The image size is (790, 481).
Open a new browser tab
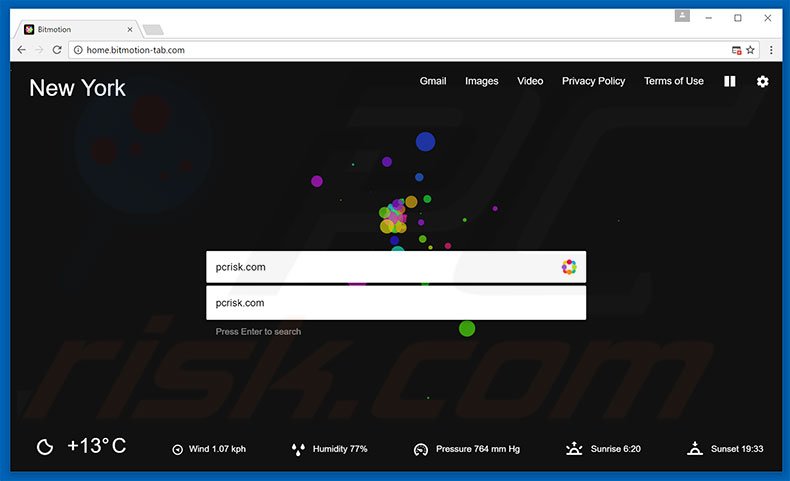coord(153,30)
